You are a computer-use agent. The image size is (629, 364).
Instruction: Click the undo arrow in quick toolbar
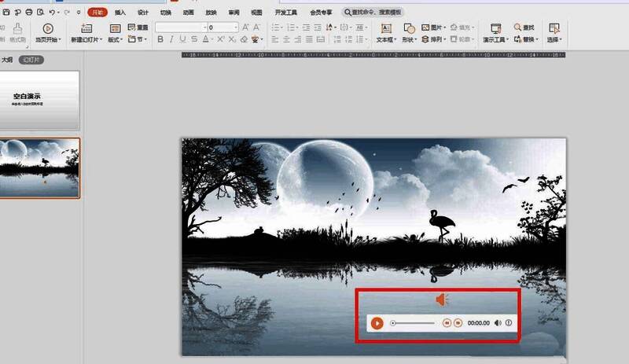coord(52,13)
